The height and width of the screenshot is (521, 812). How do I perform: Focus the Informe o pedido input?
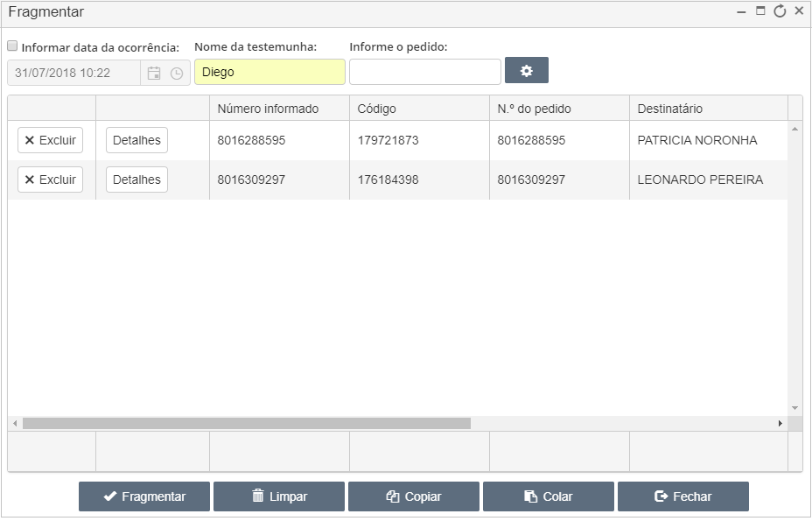coord(425,72)
